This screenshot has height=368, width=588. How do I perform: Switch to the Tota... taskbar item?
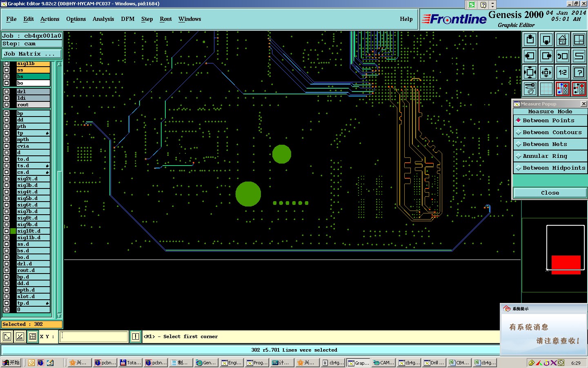pyautogui.click(x=130, y=363)
